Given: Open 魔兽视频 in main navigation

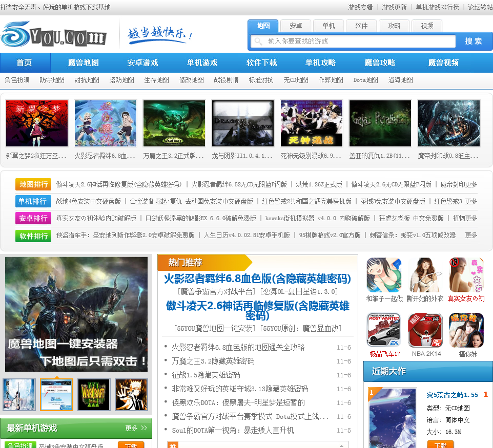Looking at the screenshot, I should pyautogui.click(x=443, y=62).
